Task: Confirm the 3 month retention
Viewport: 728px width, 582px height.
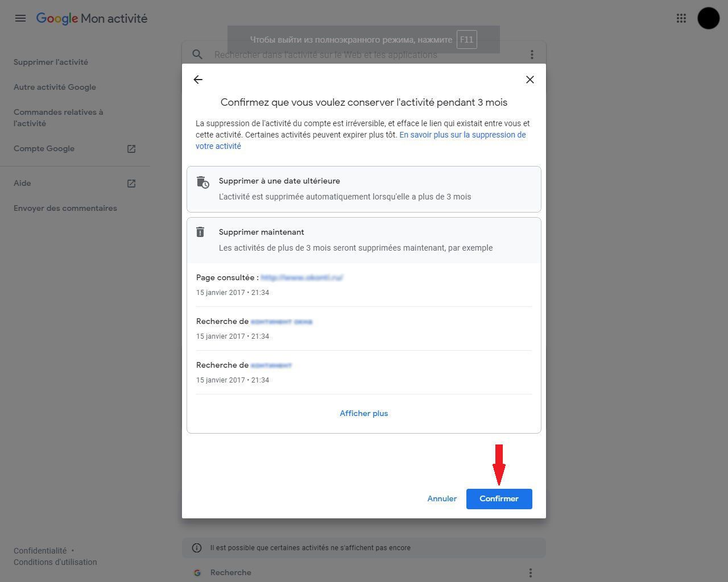Action: click(x=499, y=499)
